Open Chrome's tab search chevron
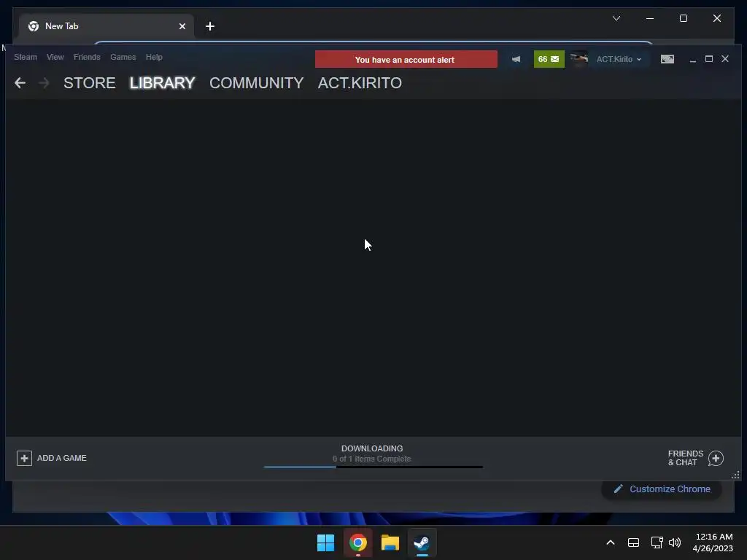The image size is (747, 560). click(616, 18)
